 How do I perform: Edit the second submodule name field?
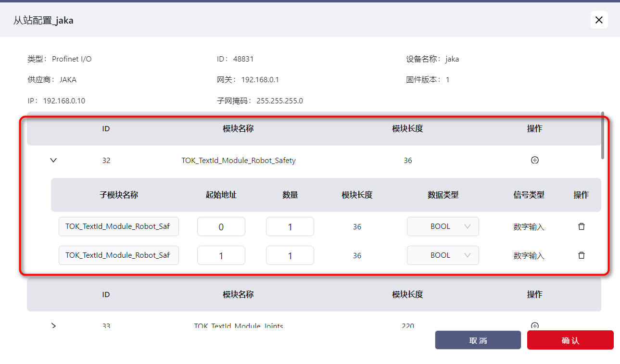[118, 255]
